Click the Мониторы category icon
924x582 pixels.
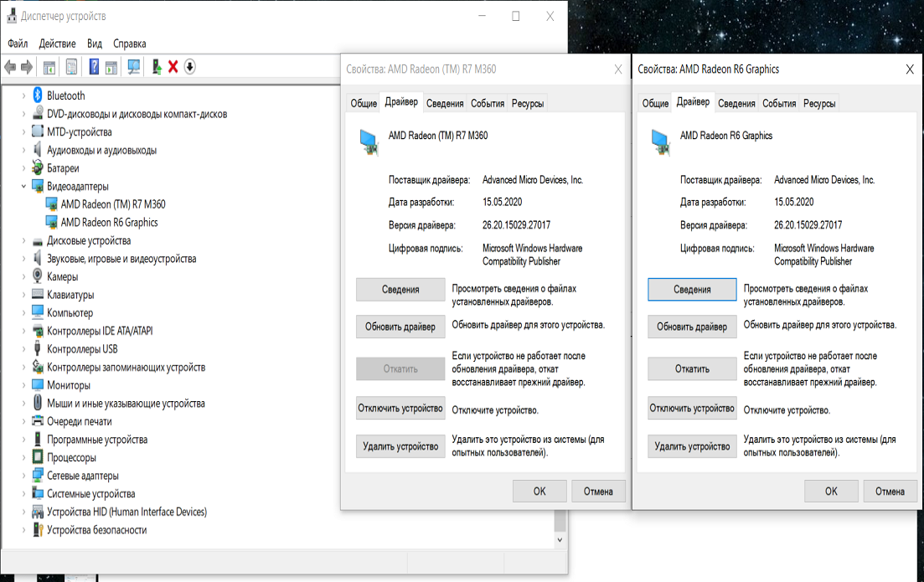tap(38, 384)
